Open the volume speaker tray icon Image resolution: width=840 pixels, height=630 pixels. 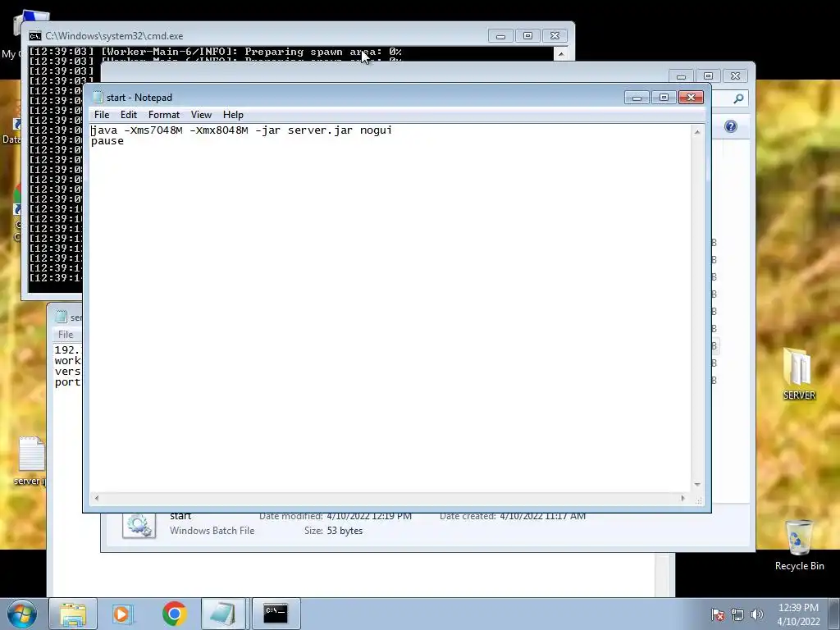tap(757, 614)
